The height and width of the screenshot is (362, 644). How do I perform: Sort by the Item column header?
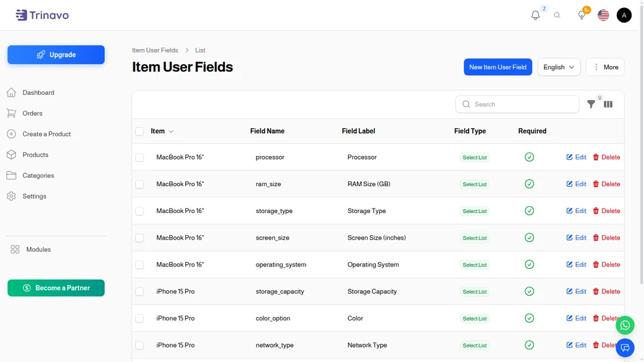point(162,131)
